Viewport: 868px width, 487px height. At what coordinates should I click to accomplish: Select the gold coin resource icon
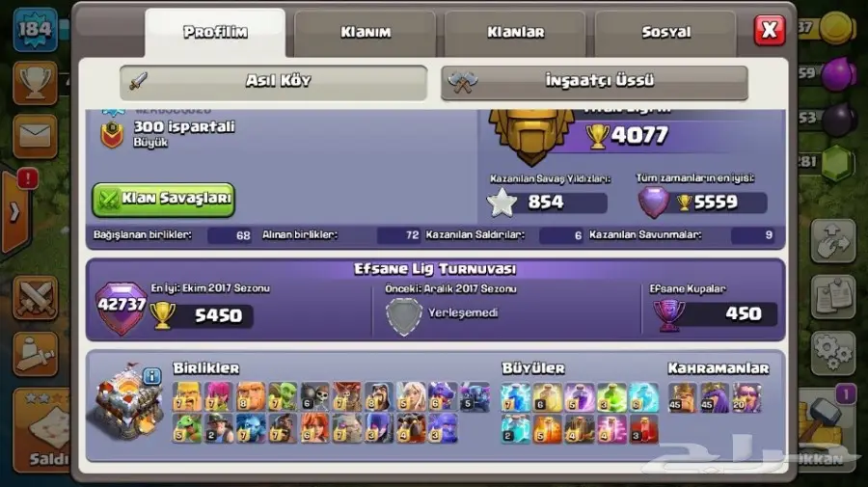pos(836,28)
